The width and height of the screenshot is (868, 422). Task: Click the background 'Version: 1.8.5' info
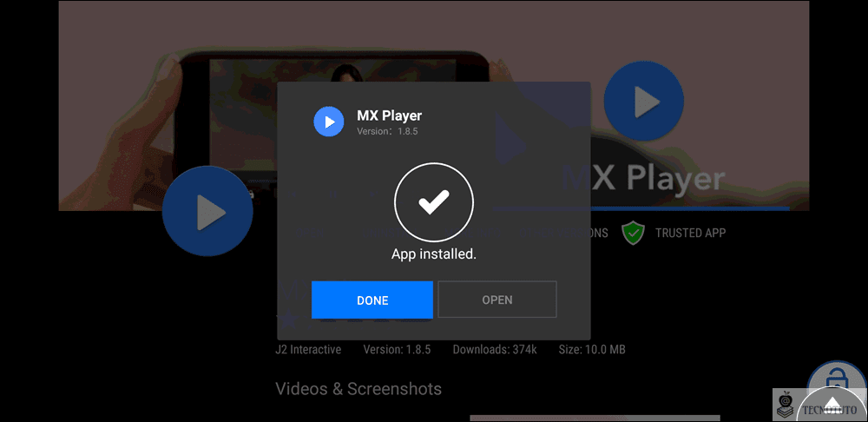click(397, 349)
